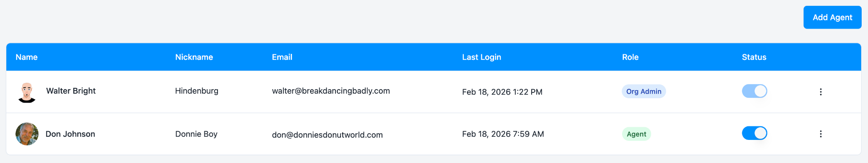Select the don@donniesdonutworld.com email

click(327, 135)
